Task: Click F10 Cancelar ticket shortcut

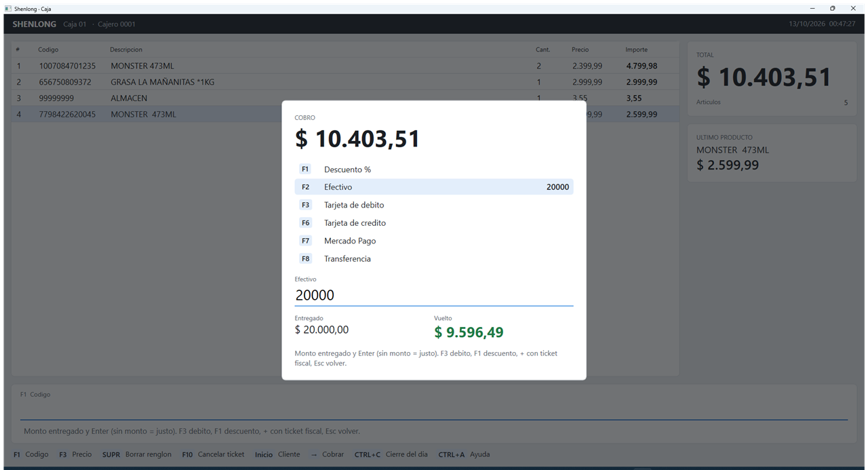Action: click(x=213, y=454)
